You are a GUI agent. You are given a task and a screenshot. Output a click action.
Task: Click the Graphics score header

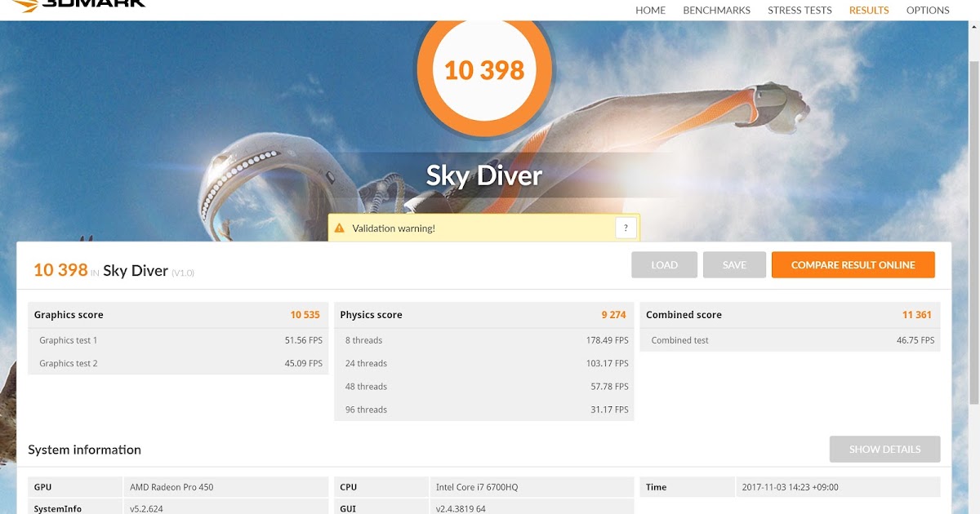(69, 315)
